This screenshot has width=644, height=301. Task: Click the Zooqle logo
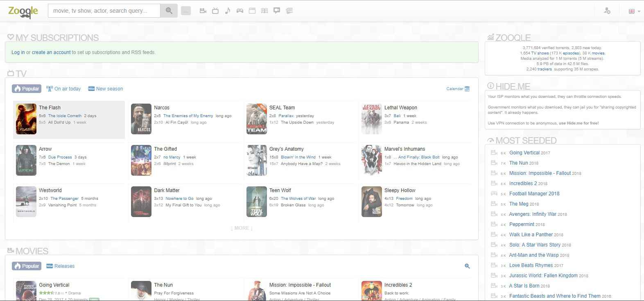click(x=23, y=11)
